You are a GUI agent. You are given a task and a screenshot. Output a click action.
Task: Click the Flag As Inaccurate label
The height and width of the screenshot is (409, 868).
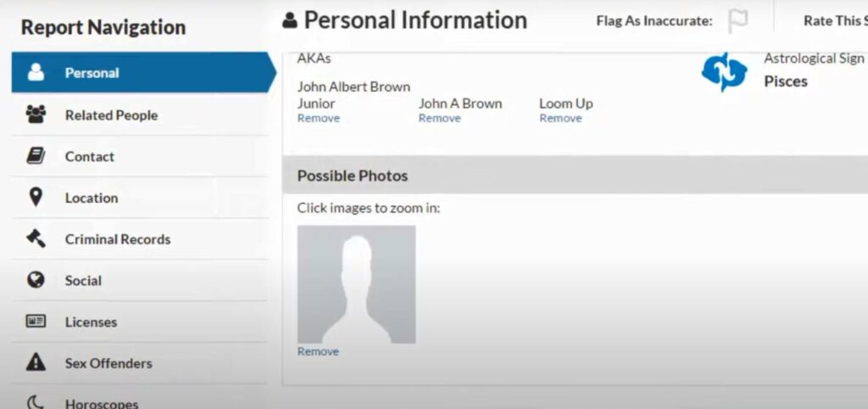click(654, 21)
